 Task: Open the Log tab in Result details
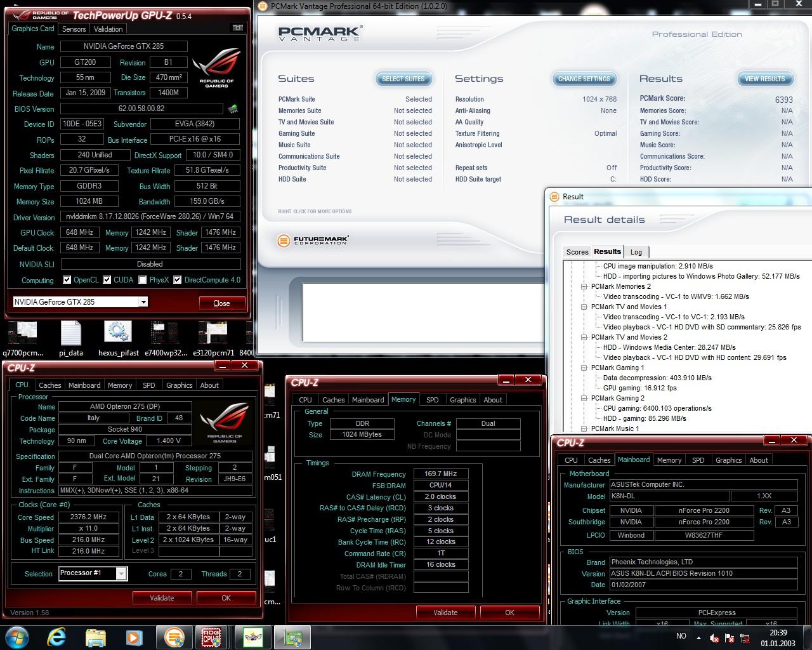636,252
